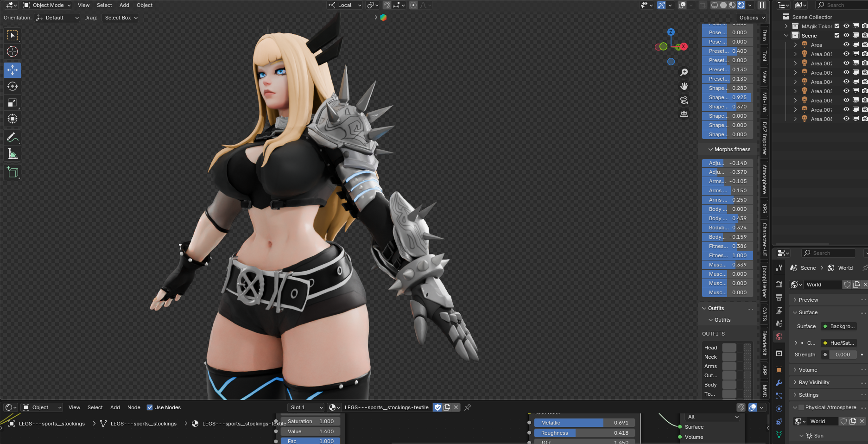868x444 pixels.
Task: Toggle eye visibility for Area.003
Action: 846,73
